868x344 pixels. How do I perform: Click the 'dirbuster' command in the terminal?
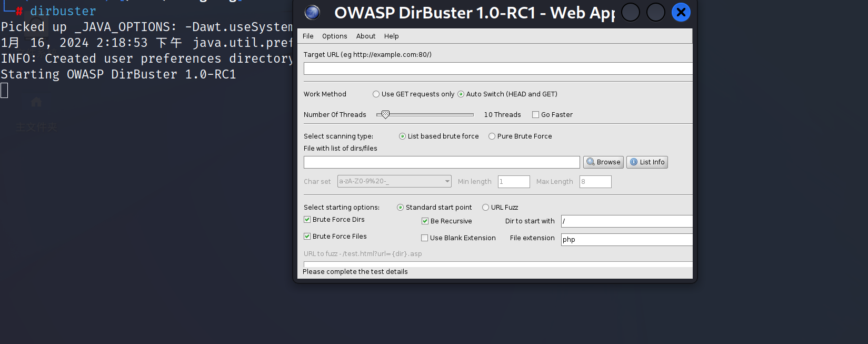click(63, 11)
